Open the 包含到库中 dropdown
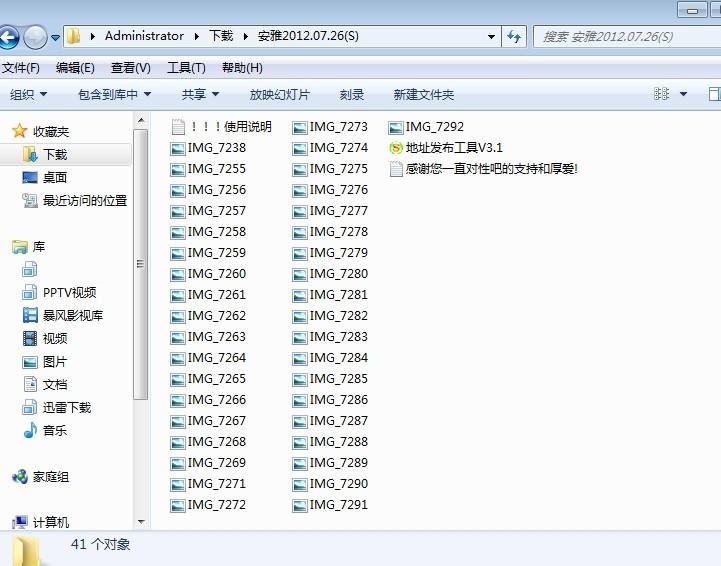This screenshot has width=721, height=566. [114, 94]
